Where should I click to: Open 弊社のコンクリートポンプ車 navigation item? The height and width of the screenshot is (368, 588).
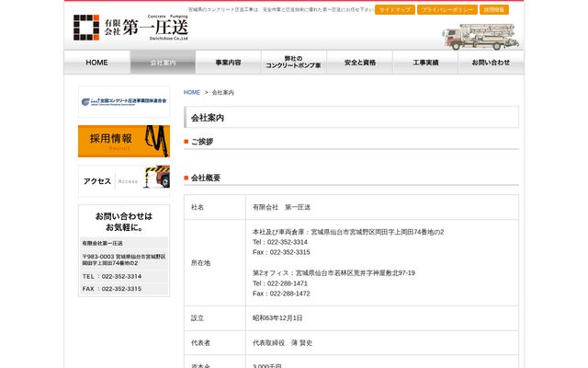coord(294,63)
